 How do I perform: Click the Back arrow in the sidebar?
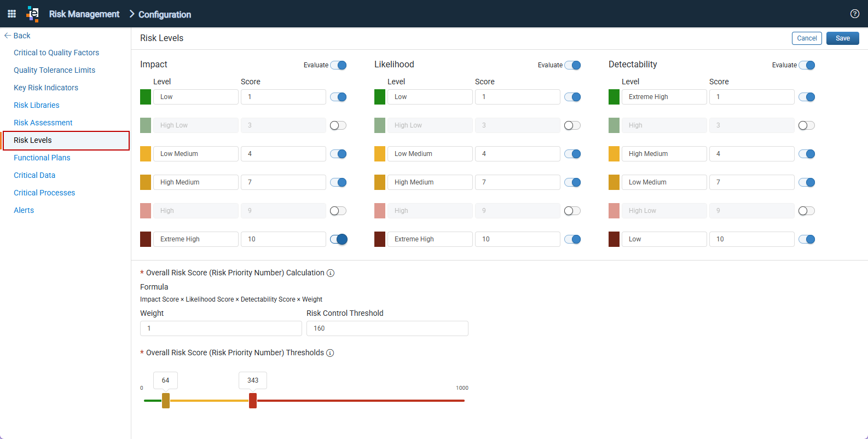point(8,36)
